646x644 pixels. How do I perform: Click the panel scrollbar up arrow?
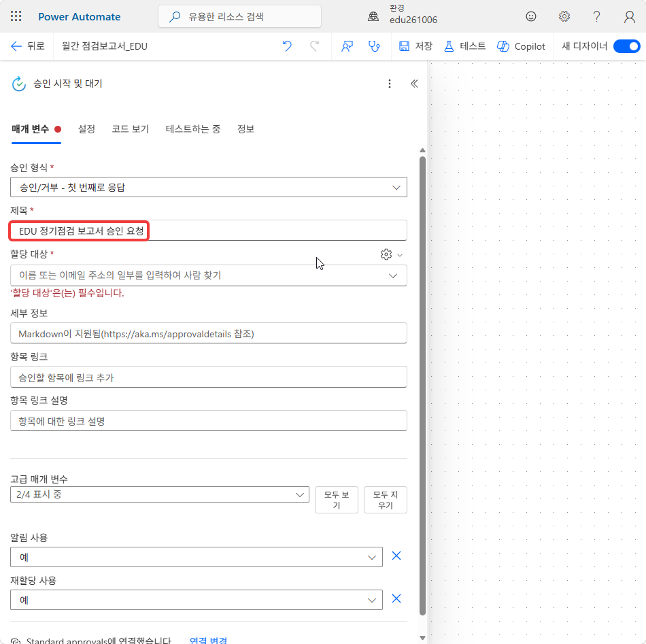click(x=422, y=150)
